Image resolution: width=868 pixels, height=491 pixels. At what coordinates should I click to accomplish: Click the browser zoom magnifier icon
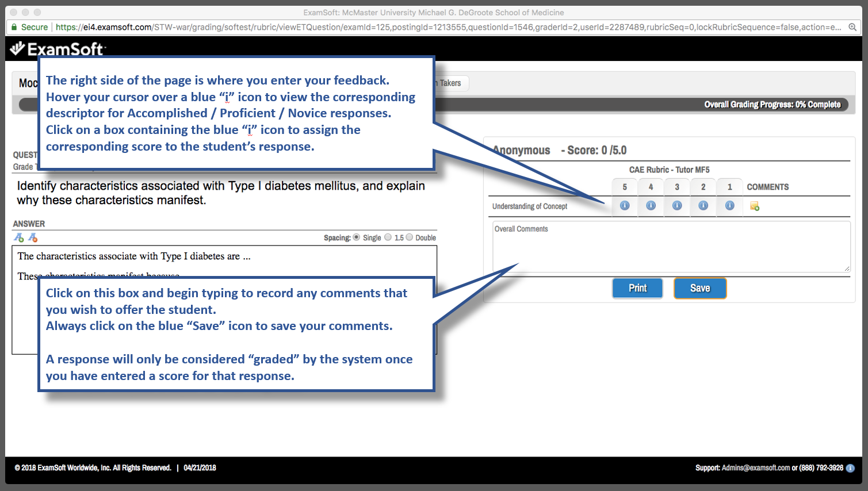click(x=852, y=27)
